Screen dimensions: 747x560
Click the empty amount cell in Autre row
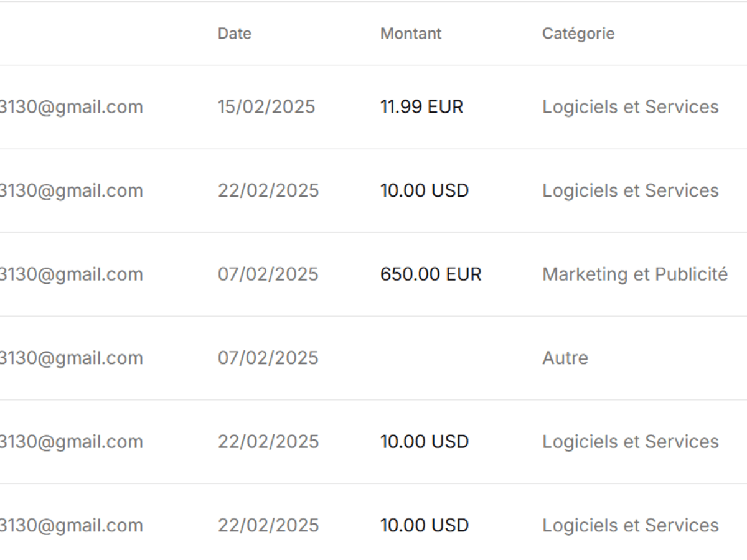430,358
